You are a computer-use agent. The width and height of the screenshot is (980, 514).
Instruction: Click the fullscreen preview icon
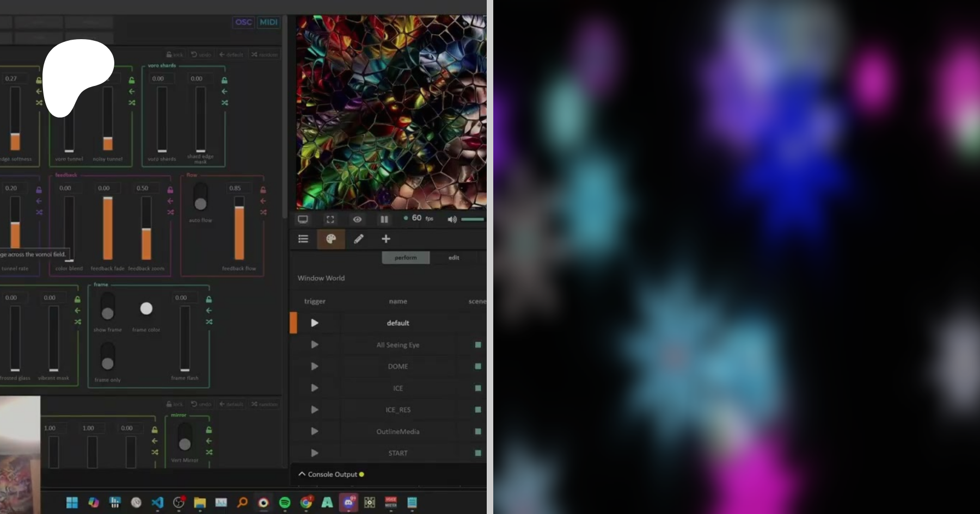[x=330, y=219]
